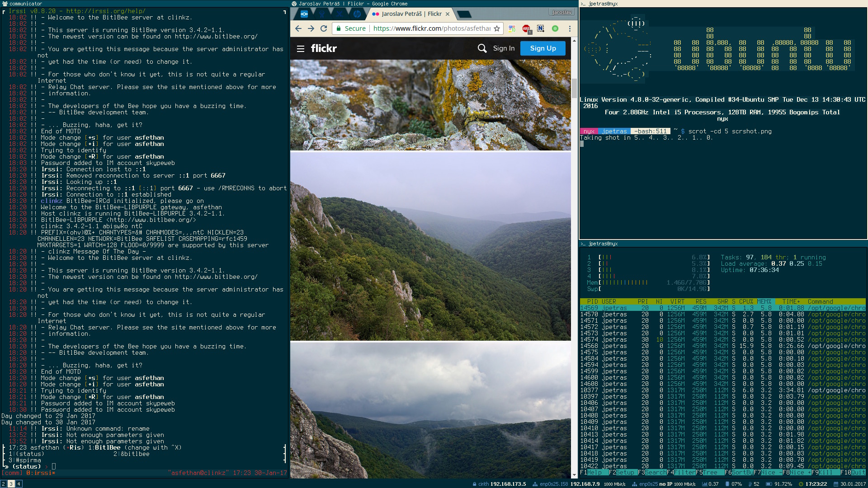This screenshot has height=488, width=868.
Task: Click the Nimbus screenshot extension icon
Action: 541,28
